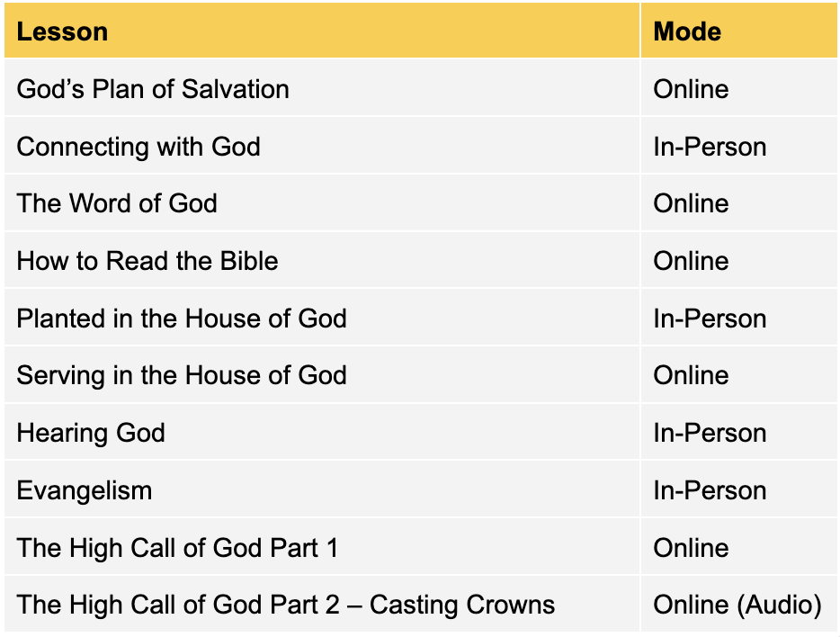This screenshot has width=840, height=637.
Task: Click the Online mode for The Word of God
Action: (691, 203)
